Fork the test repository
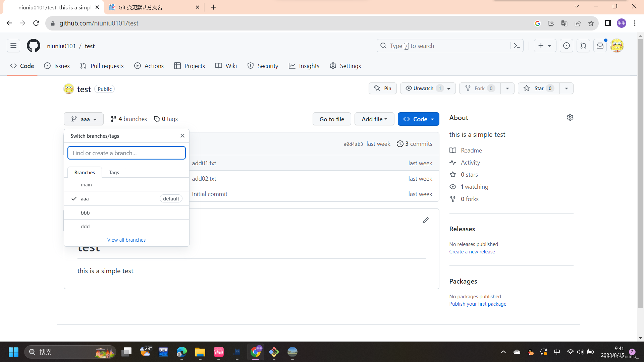 pos(480,88)
